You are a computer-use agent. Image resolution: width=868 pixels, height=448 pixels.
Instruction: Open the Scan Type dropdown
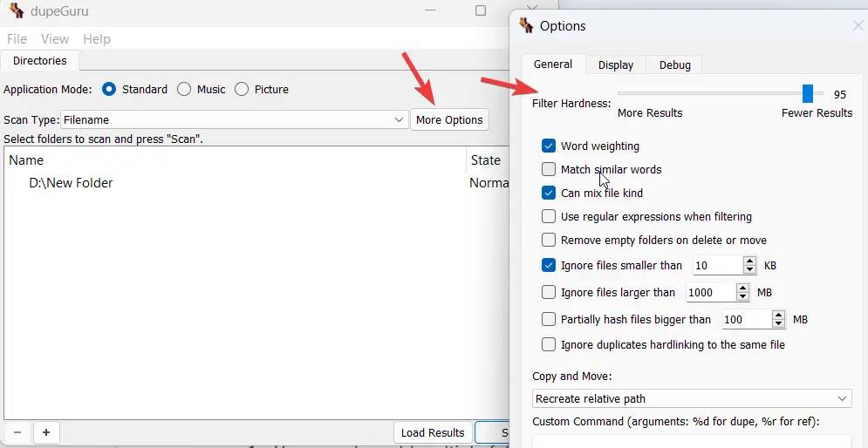[x=234, y=119]
